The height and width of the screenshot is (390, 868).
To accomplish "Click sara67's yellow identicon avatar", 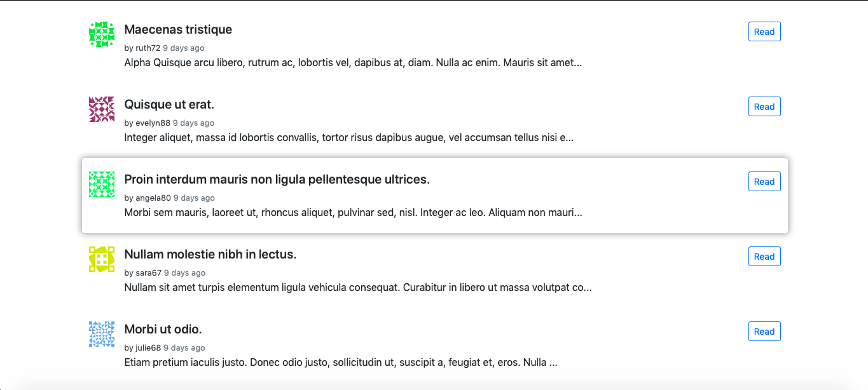I will pos(102,259).
